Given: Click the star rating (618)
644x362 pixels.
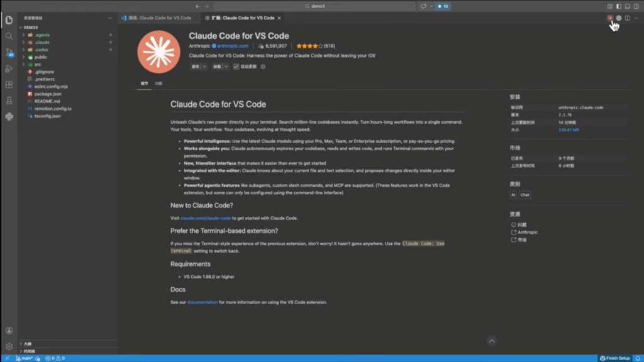Looking at the screenshot, I should 316,46.
